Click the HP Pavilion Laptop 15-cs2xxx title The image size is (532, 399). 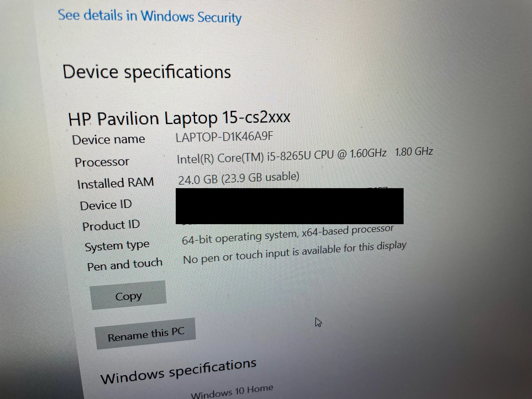(x=179, y=118)
